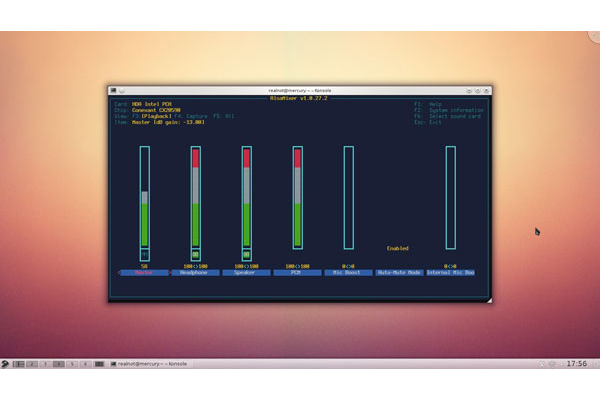
Task: Show the 17:56 clock calendar
Action: 577,364
